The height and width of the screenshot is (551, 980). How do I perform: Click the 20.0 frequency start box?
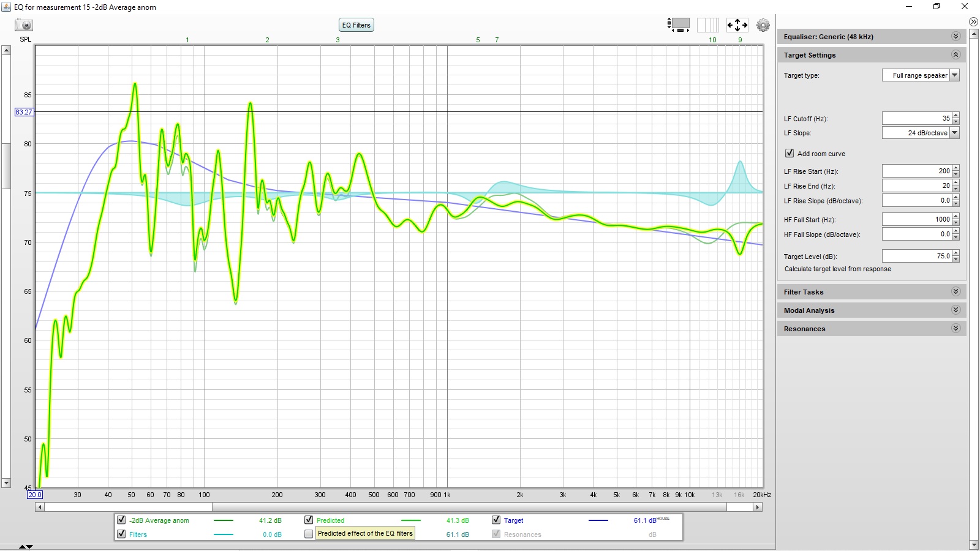(35, 495)
